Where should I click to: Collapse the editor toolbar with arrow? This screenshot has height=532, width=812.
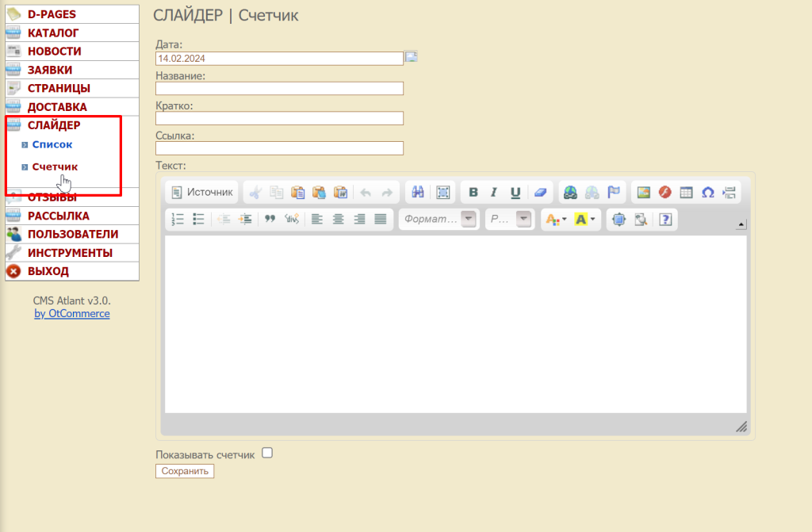741,224
